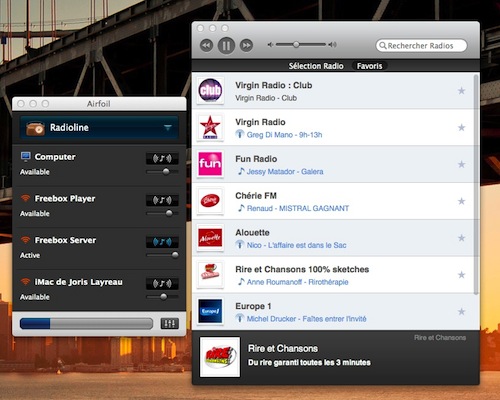Open track Anne Roumanoff - Rirothérapie

[297, 282]
